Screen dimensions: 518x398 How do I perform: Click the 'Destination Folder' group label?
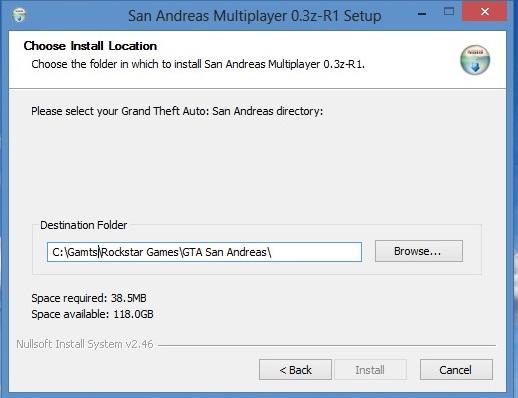(83, 225)
